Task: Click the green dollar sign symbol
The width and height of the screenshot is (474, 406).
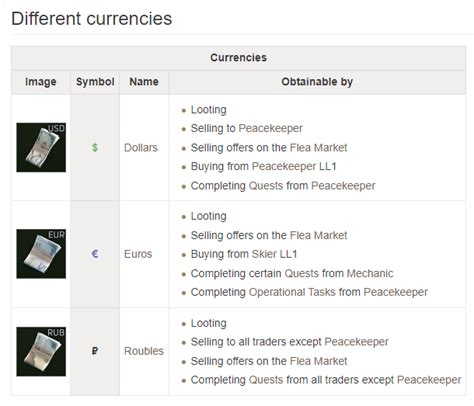Action: pyautogui.click(x=95, y=147)
